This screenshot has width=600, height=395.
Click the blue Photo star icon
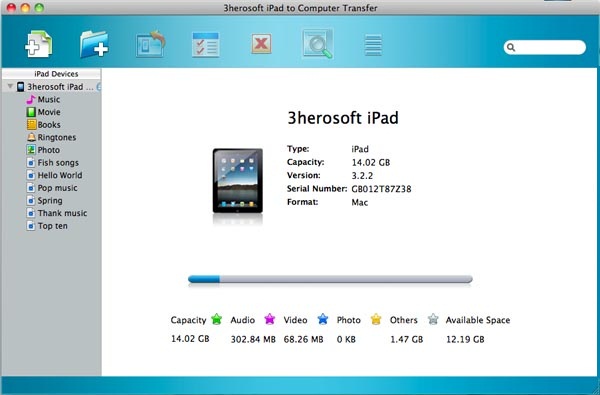tap(323, 319)
